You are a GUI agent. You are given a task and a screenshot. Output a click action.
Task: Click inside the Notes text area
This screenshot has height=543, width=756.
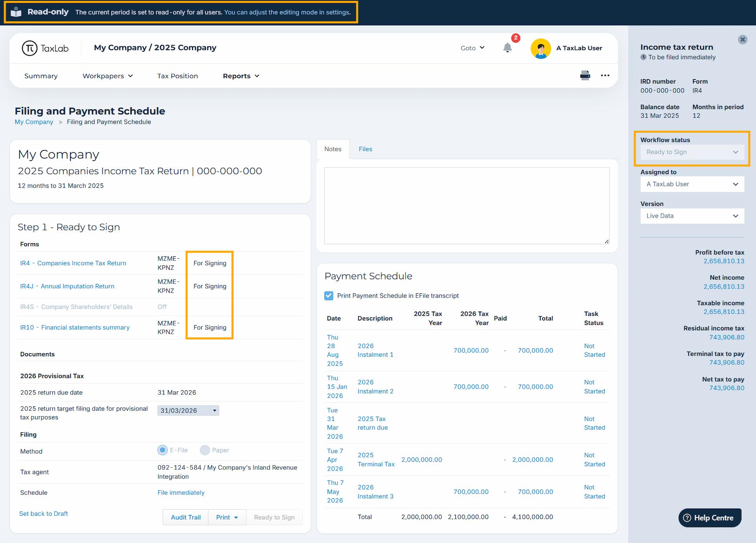[x=467, y=206]
